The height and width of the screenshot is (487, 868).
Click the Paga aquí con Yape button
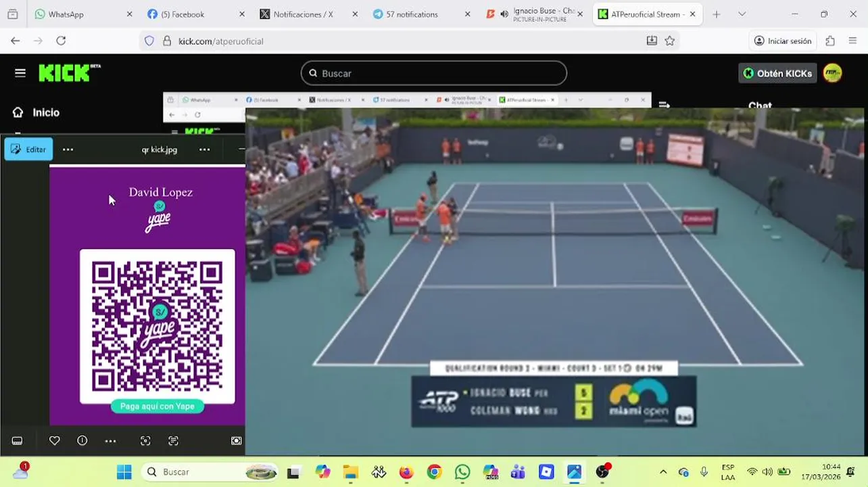point(158,406)
